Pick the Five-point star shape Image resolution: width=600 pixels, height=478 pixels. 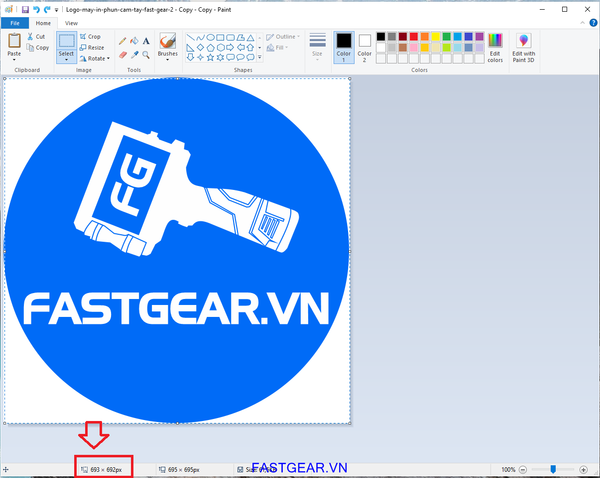[210, 57]
